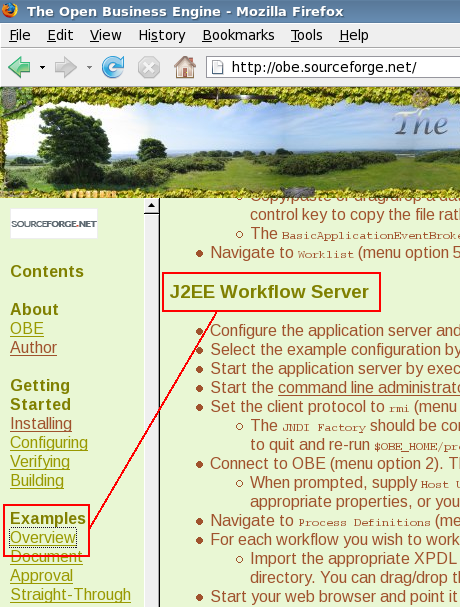Screen dimensions: 460x607
Task: Open the Installing link
Action: (41, 424)
